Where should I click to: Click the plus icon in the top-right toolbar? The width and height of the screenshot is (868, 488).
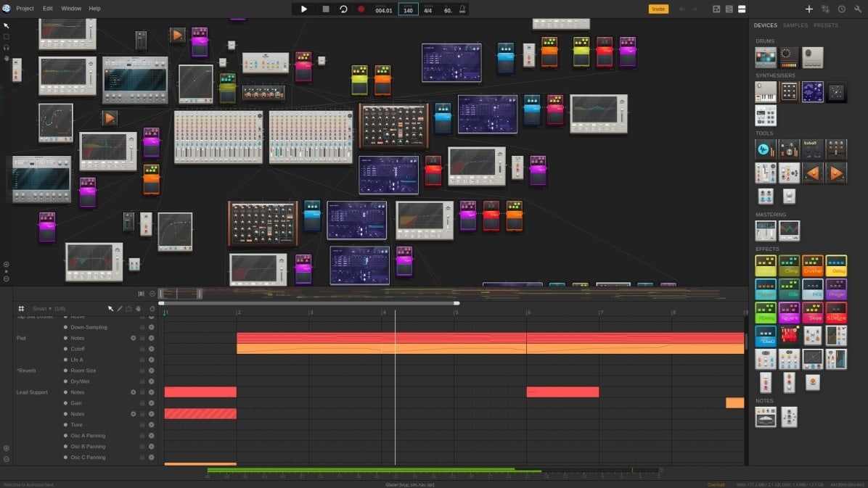click(808, 9)
